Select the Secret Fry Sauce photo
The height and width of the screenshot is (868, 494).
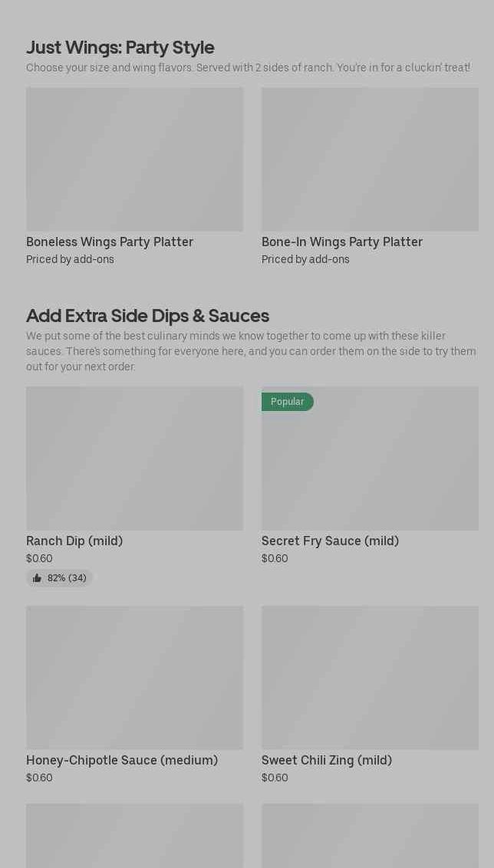(370, 459)
